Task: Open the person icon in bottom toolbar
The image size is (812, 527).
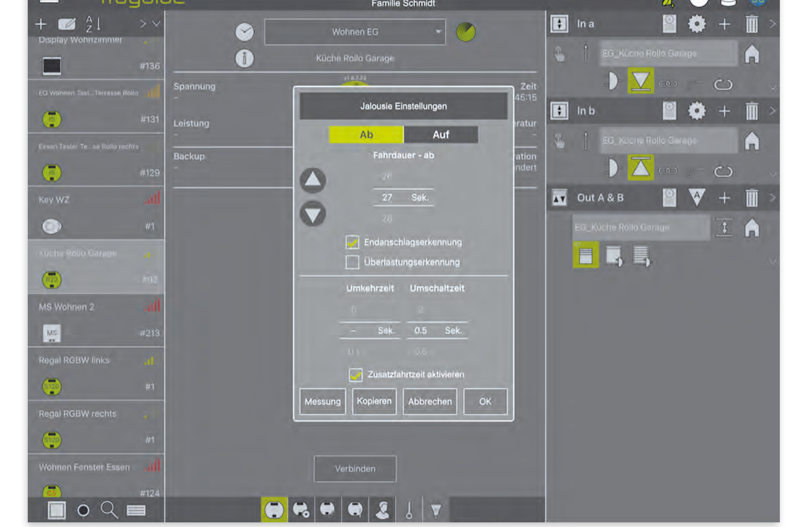Action: click(383, 510)
